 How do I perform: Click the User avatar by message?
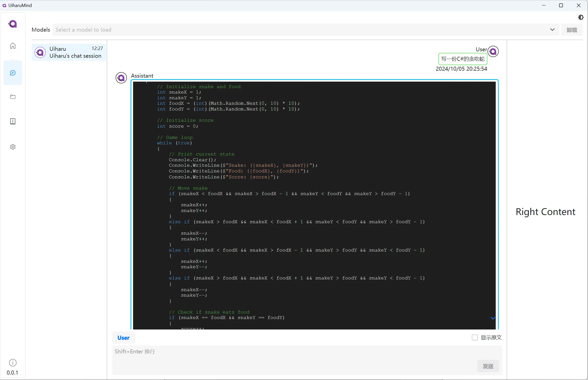(x=493, y=52)
